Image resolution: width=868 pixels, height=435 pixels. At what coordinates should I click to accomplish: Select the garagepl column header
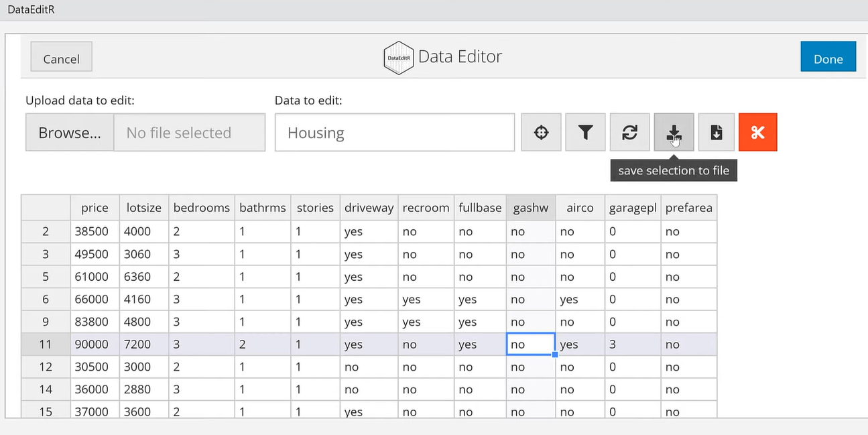tap(633, 208)
